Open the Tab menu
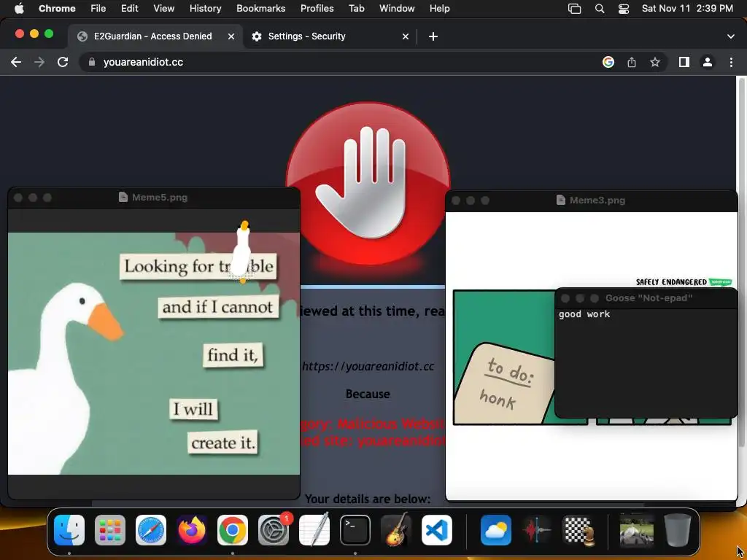Screen dimensions: 747x560 356,9
